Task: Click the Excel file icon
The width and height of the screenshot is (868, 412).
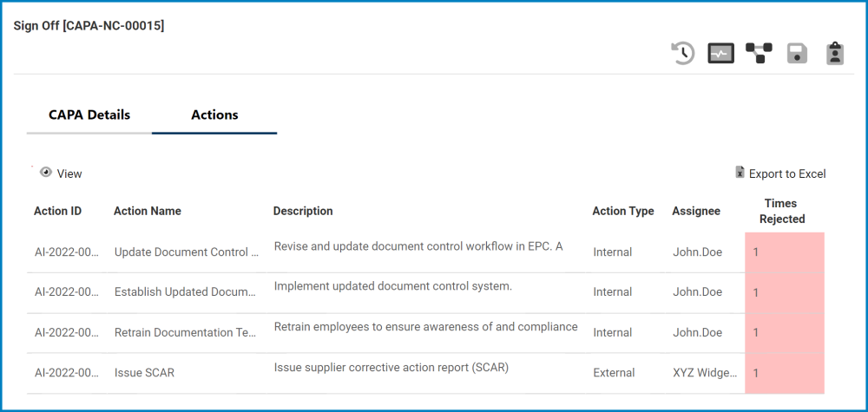Action: coord(740,173)
